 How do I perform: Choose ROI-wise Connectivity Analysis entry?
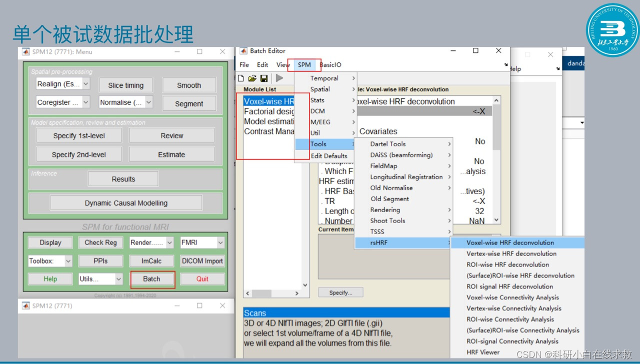pyautogui.click(x=517, y=320)
